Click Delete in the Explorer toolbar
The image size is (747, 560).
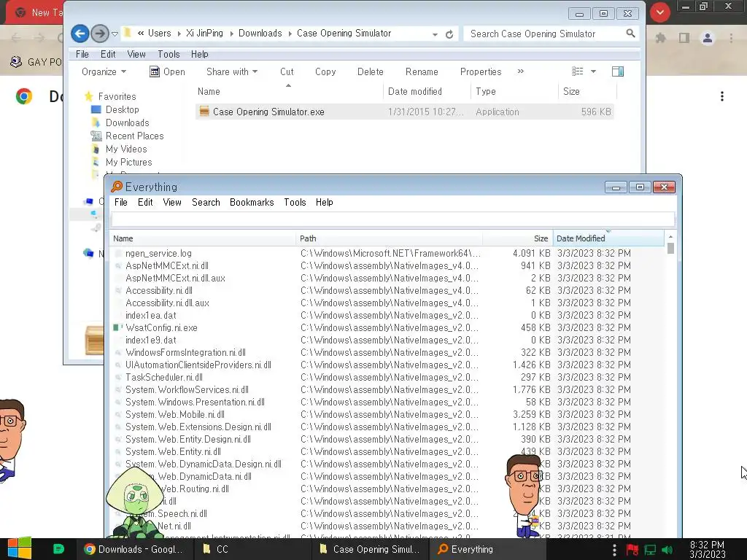[x=370, y=71]
